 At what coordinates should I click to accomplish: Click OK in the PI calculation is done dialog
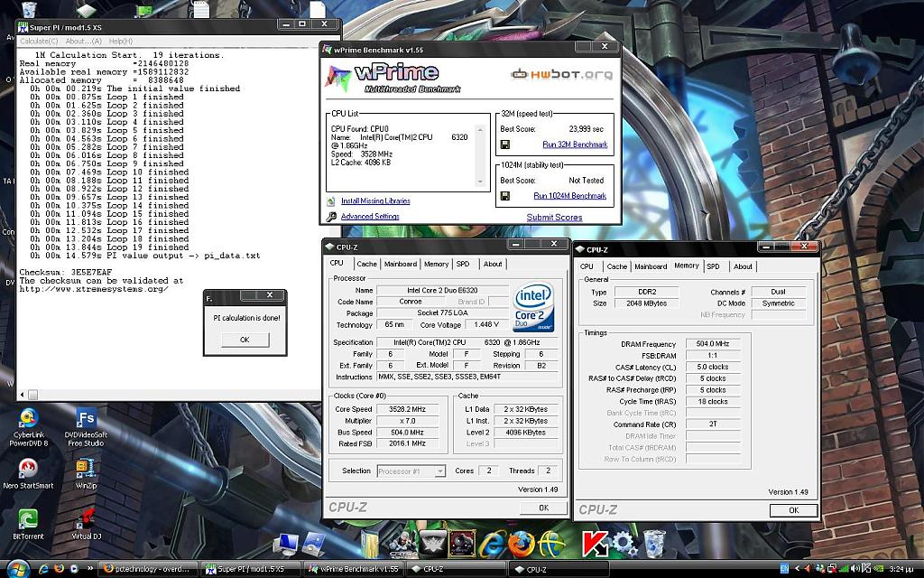[245, 340]
